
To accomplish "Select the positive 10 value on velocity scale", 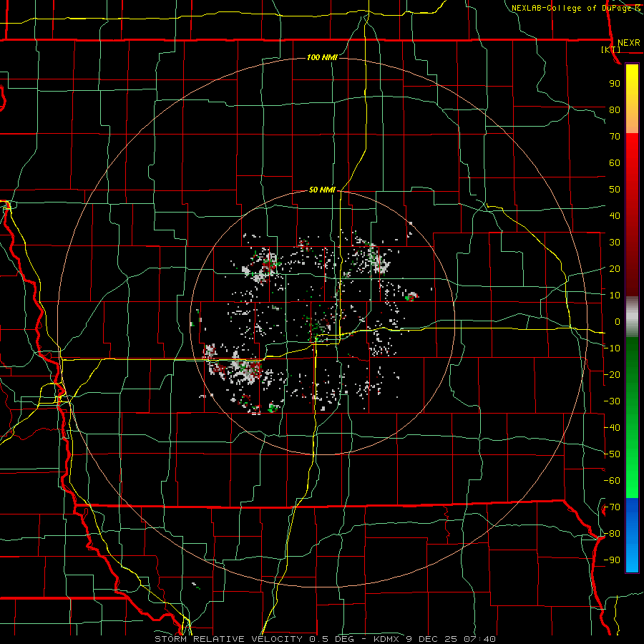I will 615,296.
